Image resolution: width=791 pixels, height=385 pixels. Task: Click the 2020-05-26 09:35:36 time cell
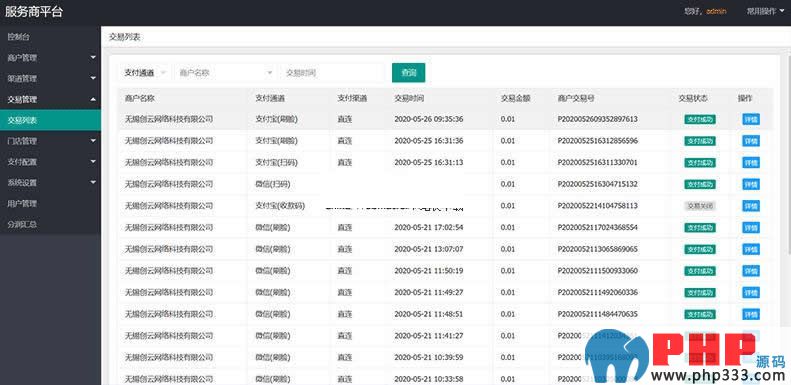coord(429,120)
